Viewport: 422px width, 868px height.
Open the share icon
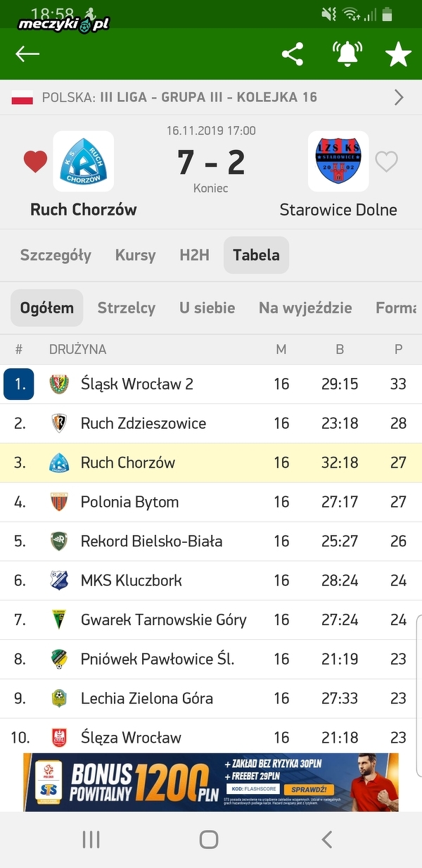pos(292,54)
